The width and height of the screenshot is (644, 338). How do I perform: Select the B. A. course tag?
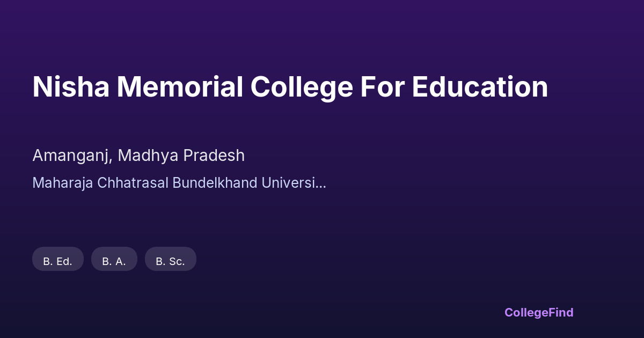(114, 261)
